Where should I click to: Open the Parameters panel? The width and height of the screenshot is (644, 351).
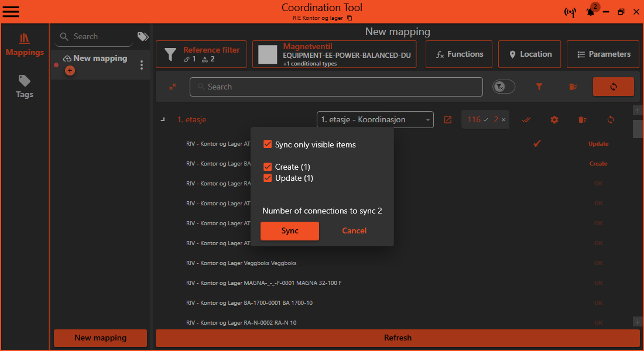602,54
